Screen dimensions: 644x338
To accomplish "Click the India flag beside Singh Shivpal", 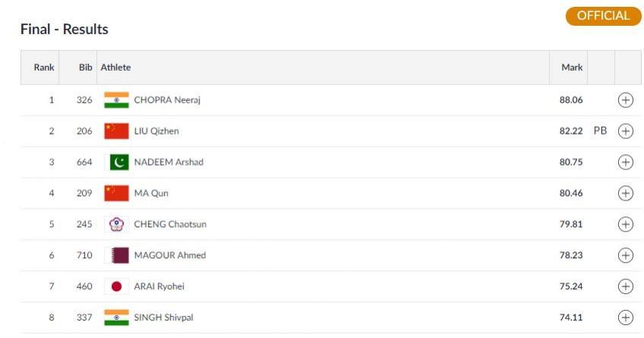I will pyautogui.click(x=116, y=317).
